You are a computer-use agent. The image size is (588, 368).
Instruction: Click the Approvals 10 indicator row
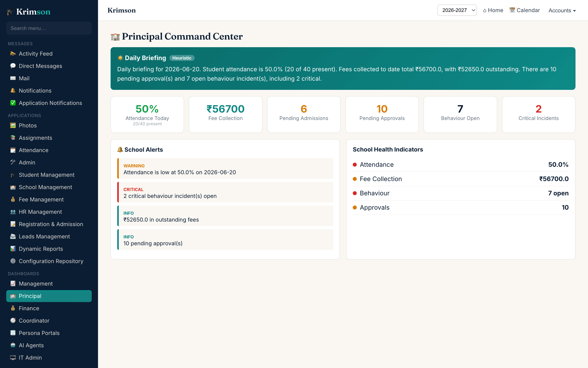461,207
